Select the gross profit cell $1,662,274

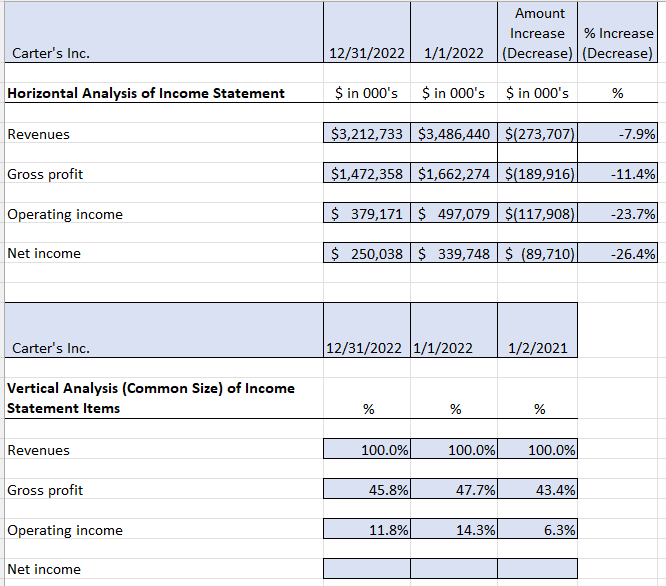pyautogui.click(x=454, y=173)
